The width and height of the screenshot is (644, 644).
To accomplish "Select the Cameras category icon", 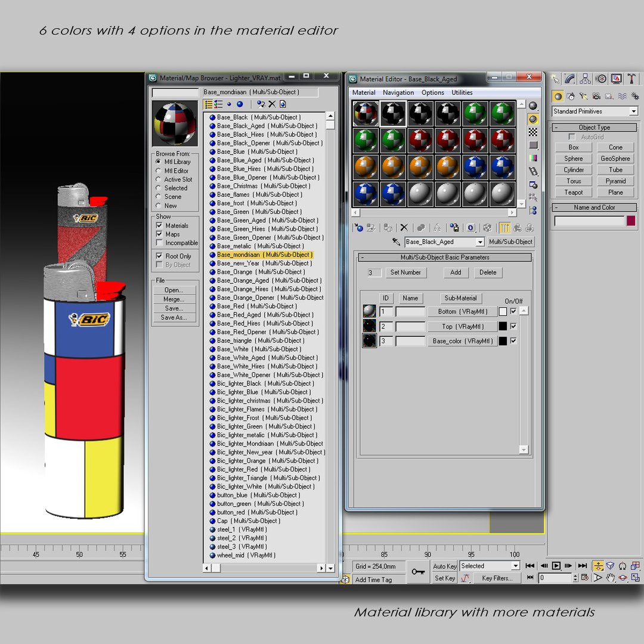I will 596,97.
